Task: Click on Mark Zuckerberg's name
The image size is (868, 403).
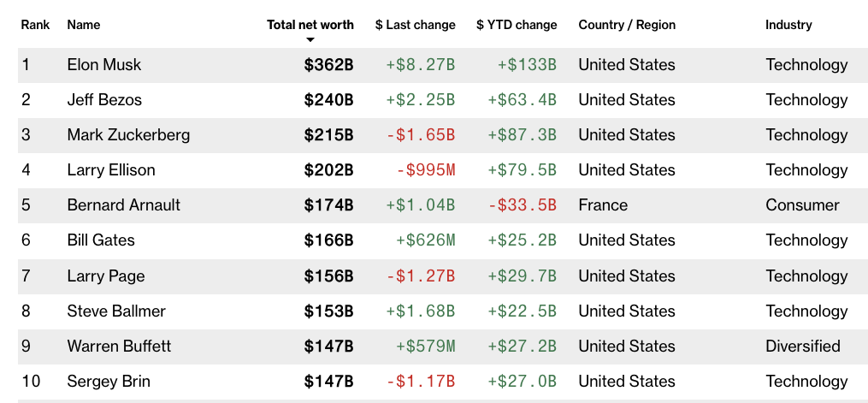Action: (x=128, y=135)
